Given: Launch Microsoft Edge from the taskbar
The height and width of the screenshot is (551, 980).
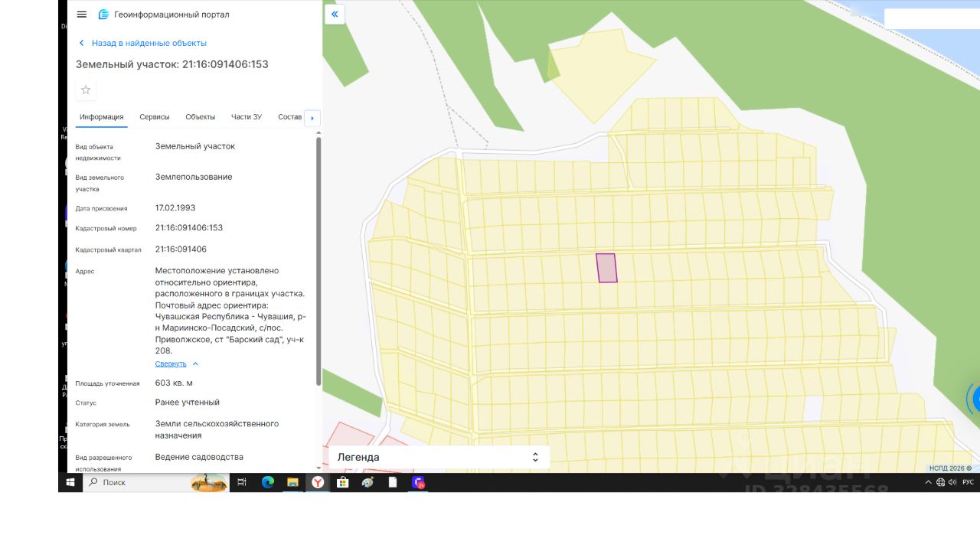Looking at the screenshot, I should click(267, 482).
